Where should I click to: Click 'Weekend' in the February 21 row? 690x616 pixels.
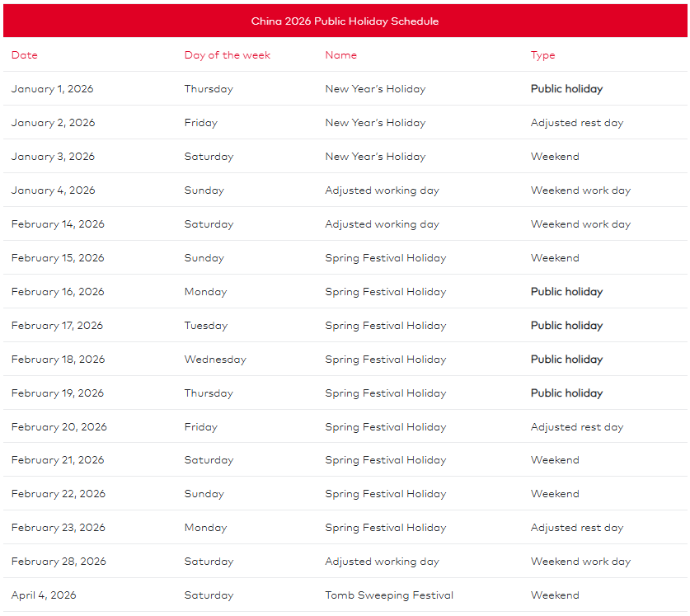[x=555, y=460]
